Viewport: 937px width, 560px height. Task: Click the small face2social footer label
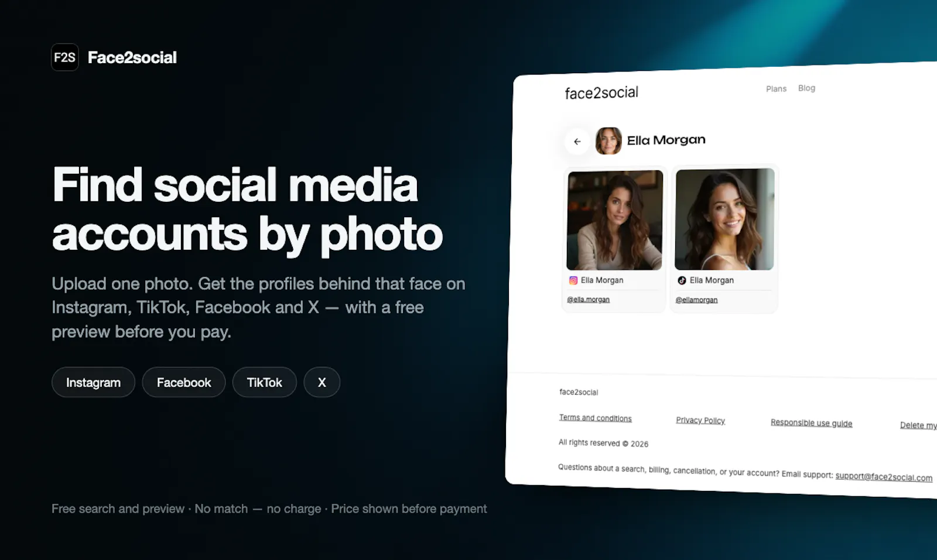coord(579,392)
